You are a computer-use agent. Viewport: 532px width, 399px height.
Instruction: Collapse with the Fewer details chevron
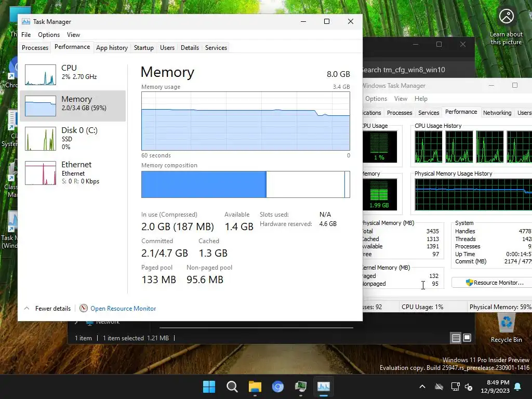coord(27,309)
